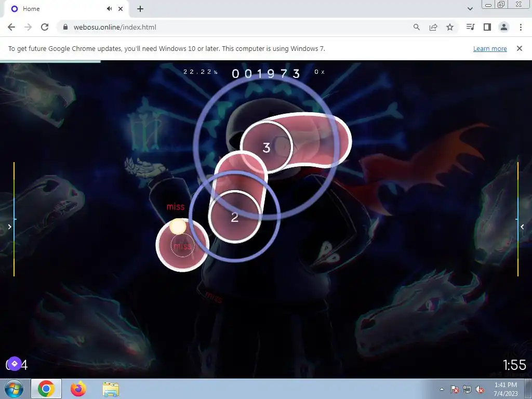Screen dimensions: 532x399
Task: Click the Show desktop strip
Action: coord(528,389)
